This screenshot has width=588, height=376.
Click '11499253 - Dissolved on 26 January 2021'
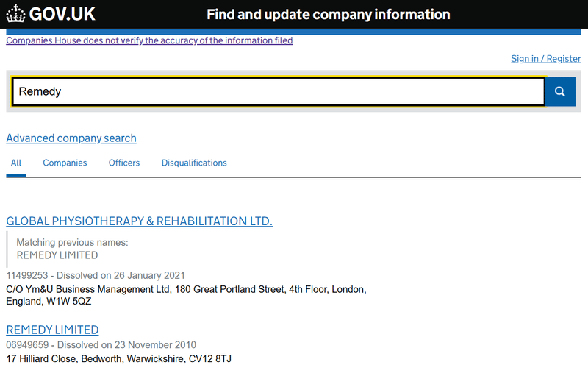pos(96,275)
